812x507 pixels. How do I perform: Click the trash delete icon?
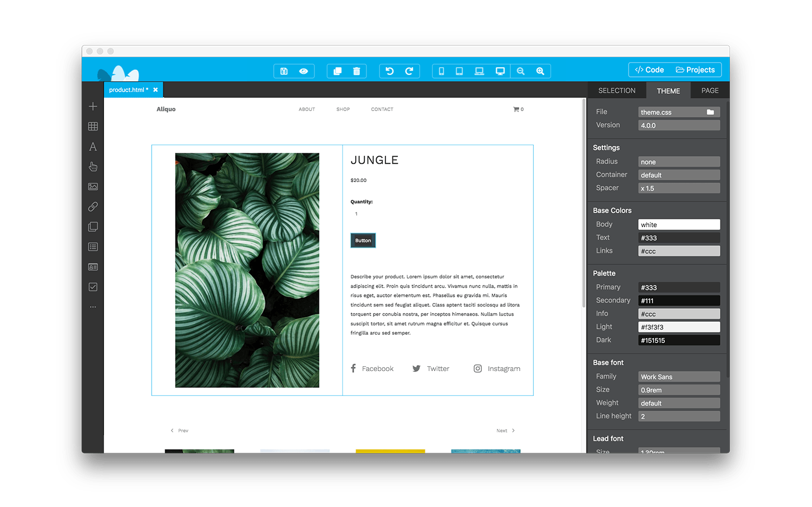(x=357, y=71)
